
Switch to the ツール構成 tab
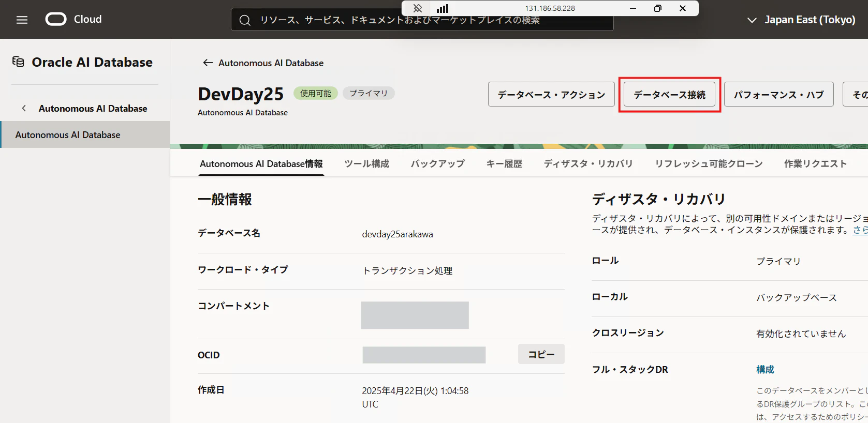click(367, 164)
